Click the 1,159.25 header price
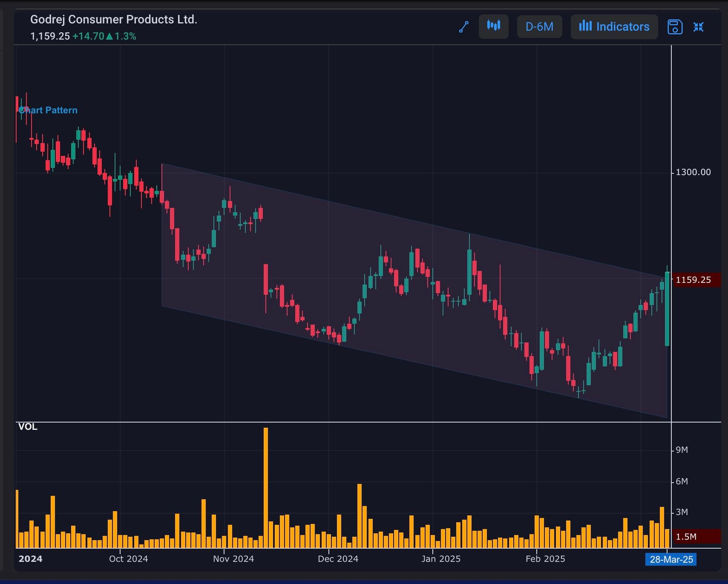Image resolution: width=728 pixels, height=584 pixels. point(50,36)
